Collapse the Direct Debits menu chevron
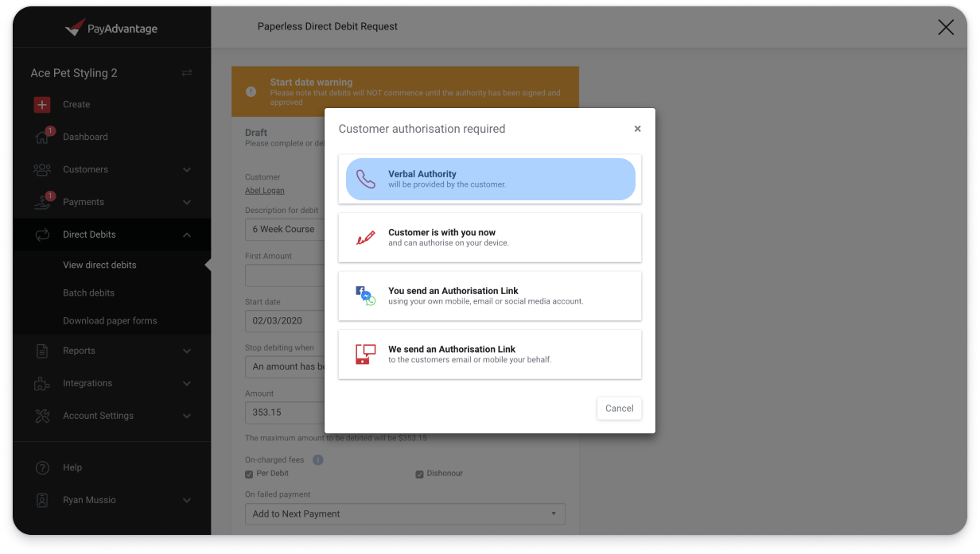This screenshot has height=554, width=980. point(187,234)
